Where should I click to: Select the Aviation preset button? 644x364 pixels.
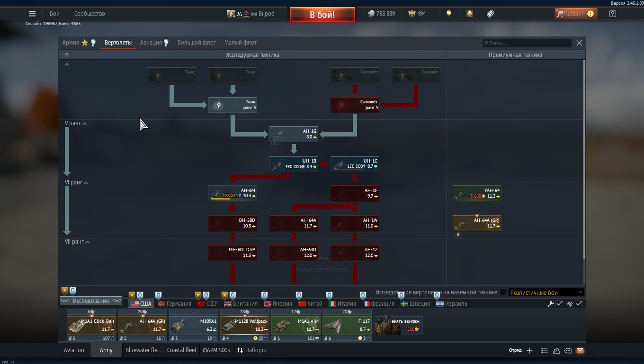pos(74,350)
